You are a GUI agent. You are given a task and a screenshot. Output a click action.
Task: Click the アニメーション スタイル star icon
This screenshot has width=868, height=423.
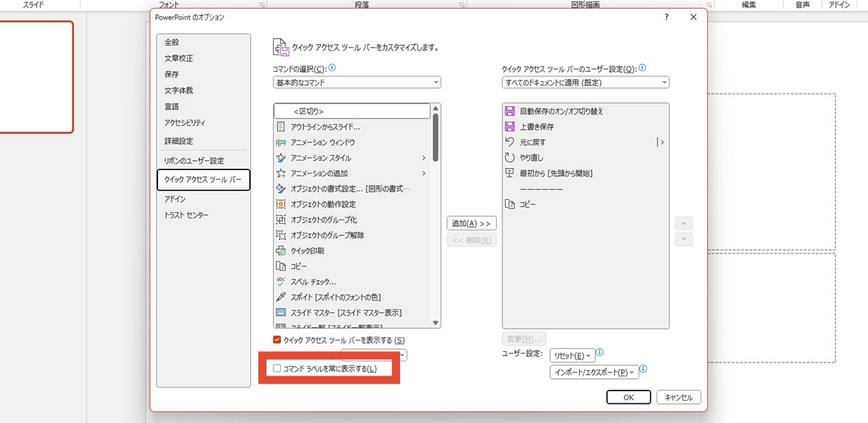click(x=281, y=158)
